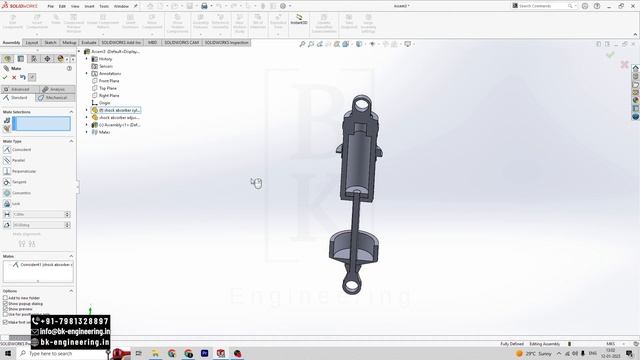The image size is (640, 360).
Task: Open Mate help question mark icon
Action: [69, 69]
